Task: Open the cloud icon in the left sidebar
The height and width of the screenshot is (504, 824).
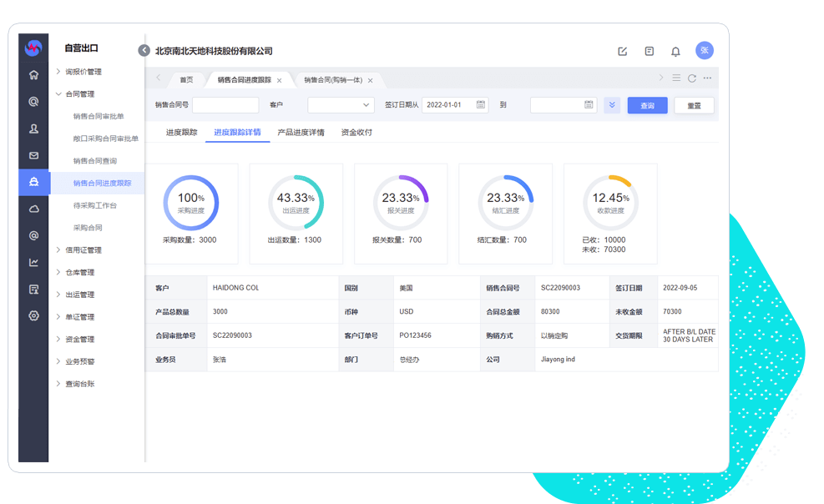Action: click(33, 209)
